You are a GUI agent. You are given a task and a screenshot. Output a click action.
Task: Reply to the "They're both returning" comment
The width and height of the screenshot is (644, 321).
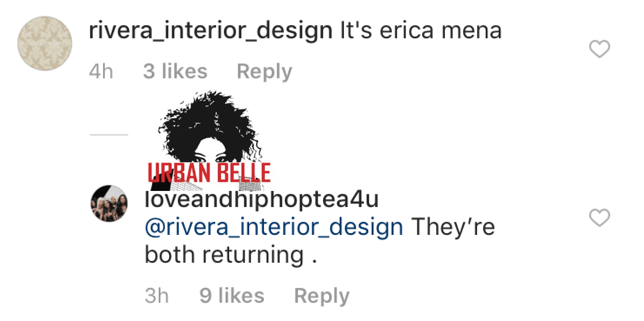pos(322,296)
